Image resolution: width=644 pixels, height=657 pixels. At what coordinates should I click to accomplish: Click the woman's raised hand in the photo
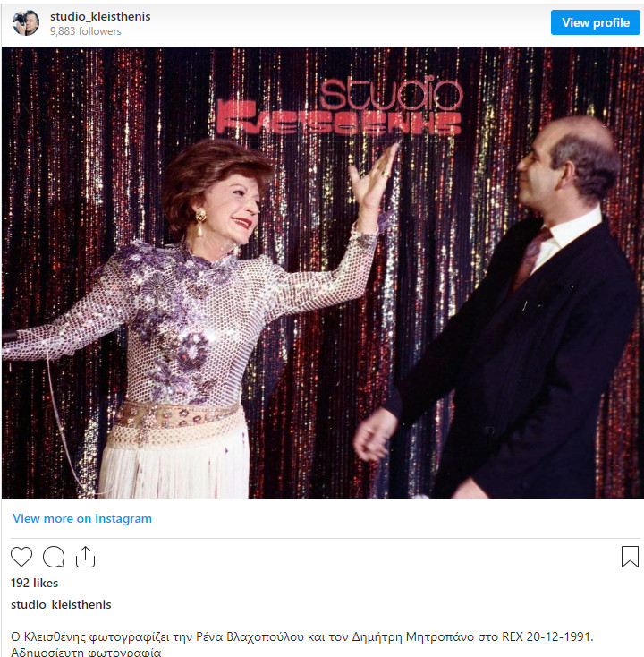pyautogui.click(x=373, y=180)
